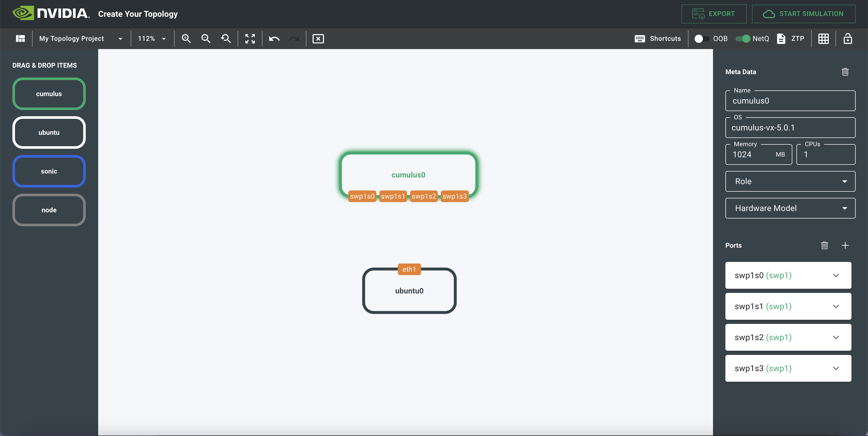Click the zoom out magnifier icon

pyautogui.click(x=206, y=39)
